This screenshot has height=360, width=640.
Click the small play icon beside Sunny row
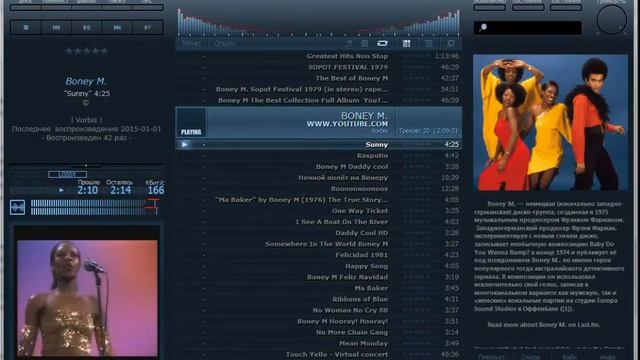click(x=184, y=144)
